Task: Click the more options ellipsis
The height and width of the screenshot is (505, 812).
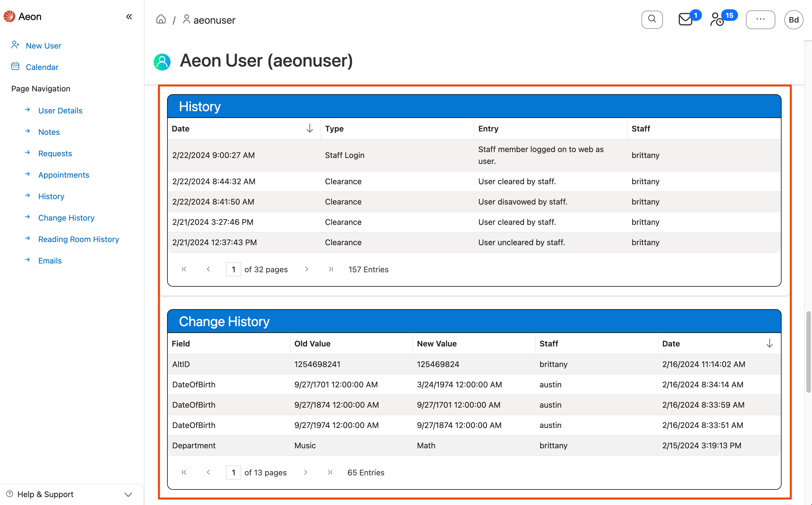Action: (761, 19)
